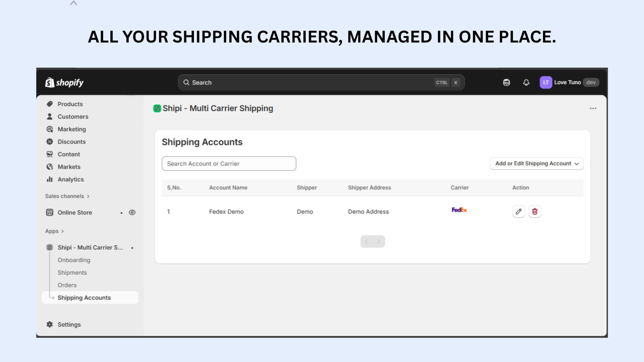644x362 pixels.
Task: Expand the Sales channels section
Action: tap(67, 196)
